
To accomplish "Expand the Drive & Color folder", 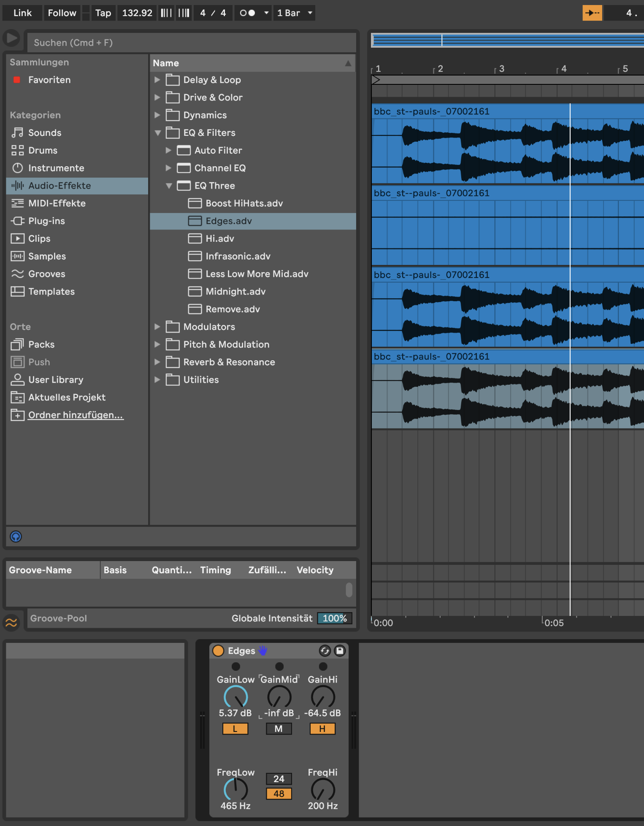I will pyautogui.click(x=157, y=97).
